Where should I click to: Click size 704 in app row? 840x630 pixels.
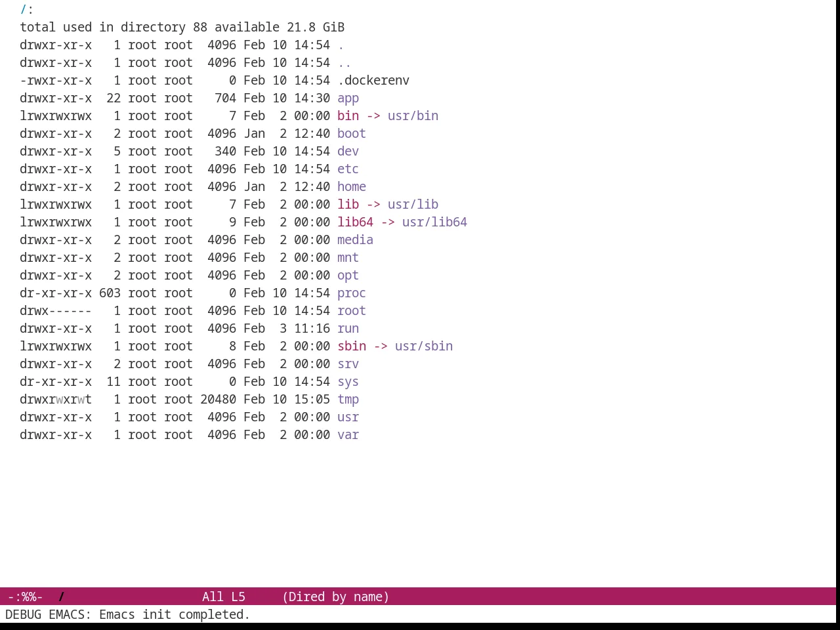coord(225,98)
